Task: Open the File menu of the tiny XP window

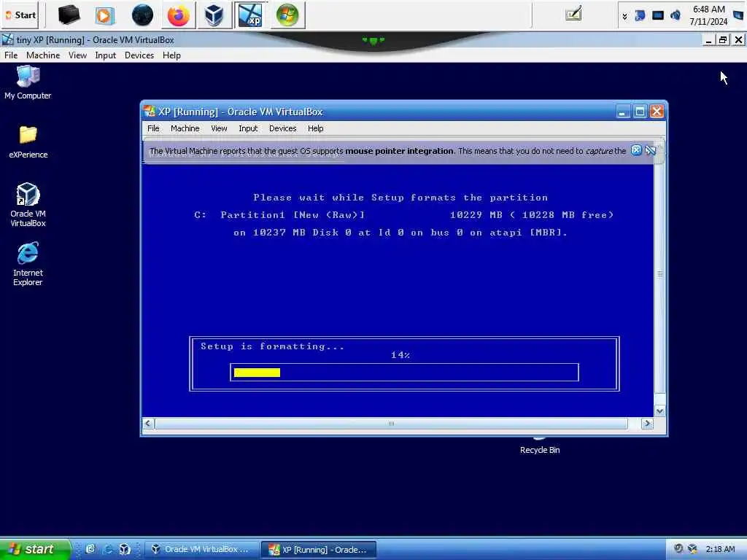Action: click(x=11, y=55)
